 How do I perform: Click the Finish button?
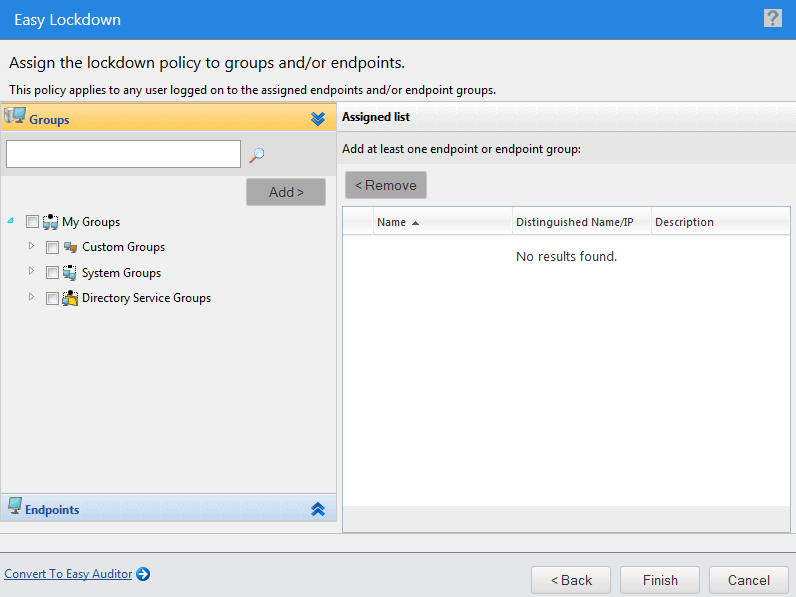click(660, 580)
